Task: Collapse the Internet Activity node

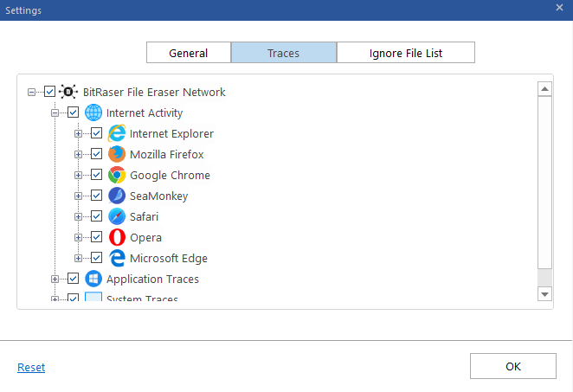Action: [x=55, y=112]
